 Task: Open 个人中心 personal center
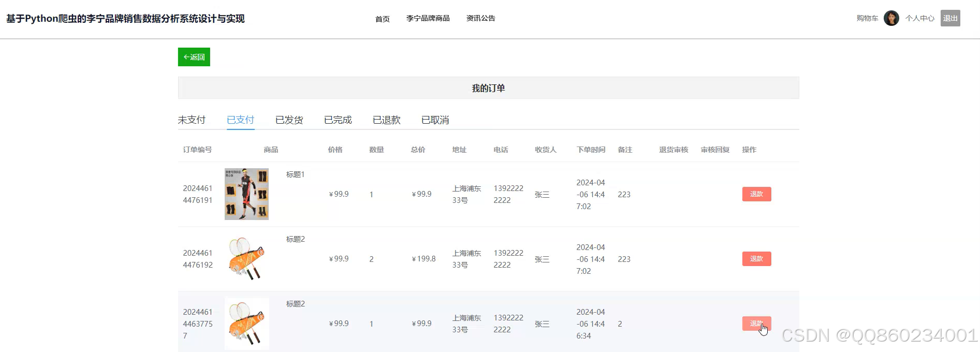(x=920, y=18)
